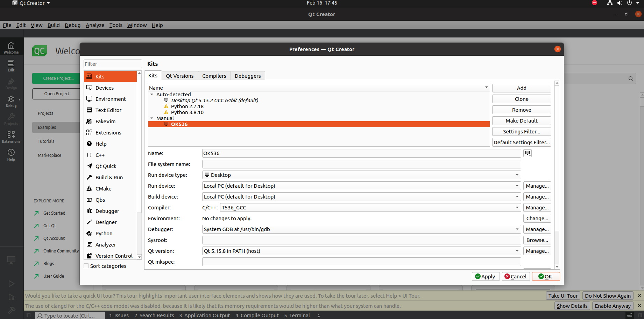Switch to the Qt Versions tab
The height and width of the screenshot is (319, 644).
tap(179, 76)
